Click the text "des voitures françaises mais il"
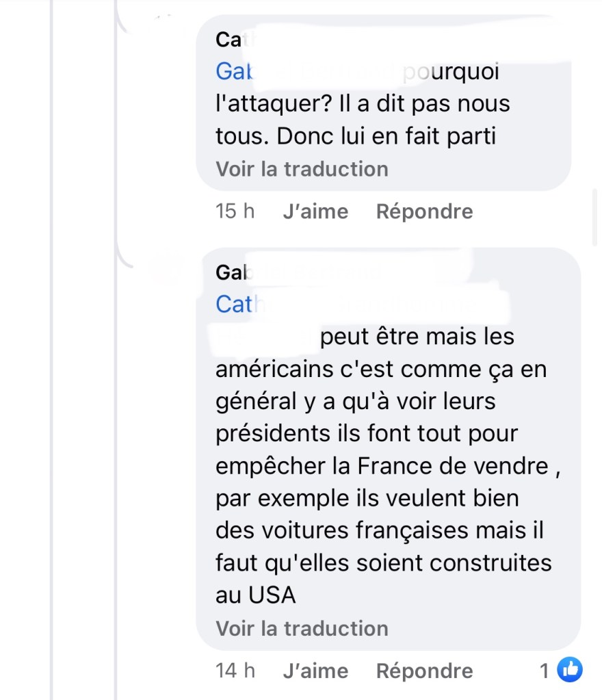Image resolution: width=602 pixels, height=700 pixels. (378, 531)
